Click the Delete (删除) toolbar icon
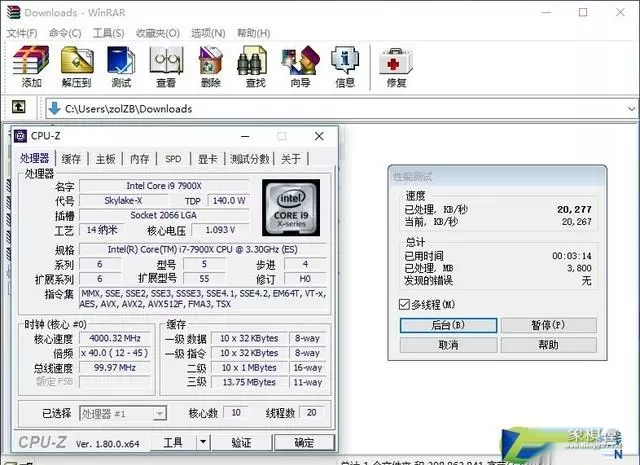640x465 pixels. coord(211,67)
